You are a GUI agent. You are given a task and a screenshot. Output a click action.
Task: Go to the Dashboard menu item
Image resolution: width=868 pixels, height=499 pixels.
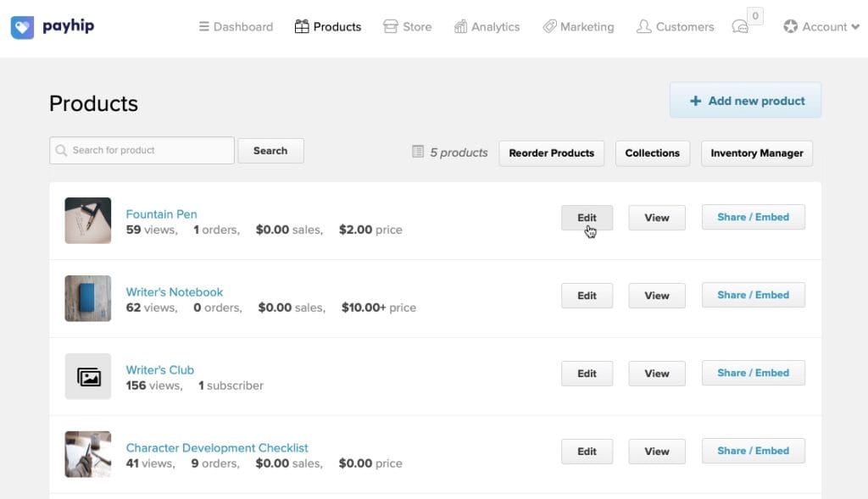click(236, 27)
